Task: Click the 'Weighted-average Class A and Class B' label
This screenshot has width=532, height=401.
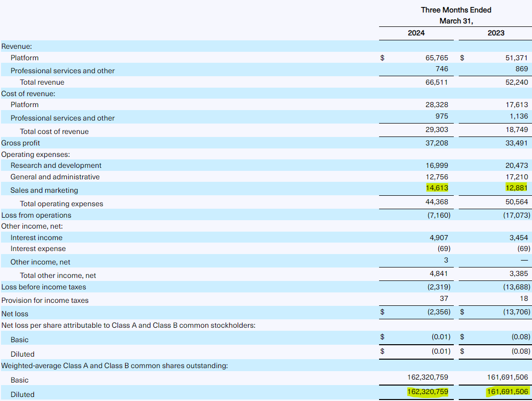Action: click(115, 366)
